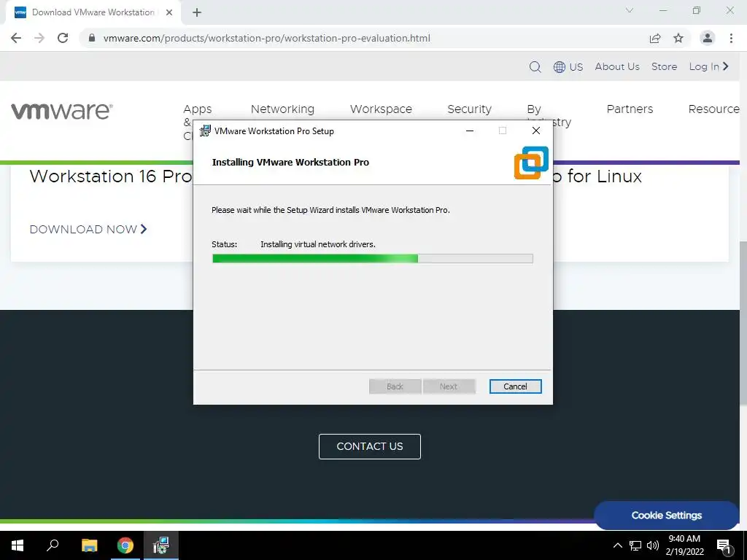Click the CONTACT US button

[x=370, y=446]
